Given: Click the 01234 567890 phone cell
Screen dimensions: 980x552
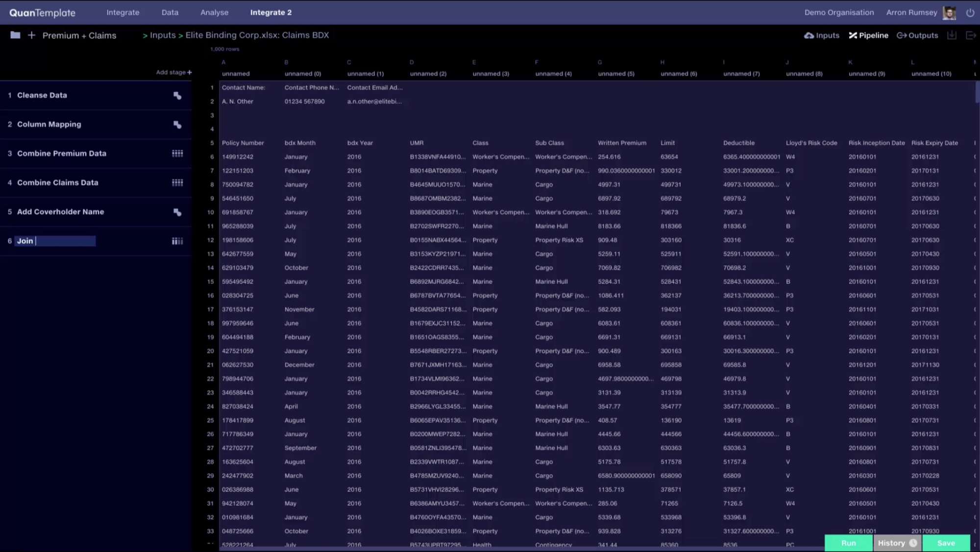Looking at the screenshot, I should coord(304,101).
